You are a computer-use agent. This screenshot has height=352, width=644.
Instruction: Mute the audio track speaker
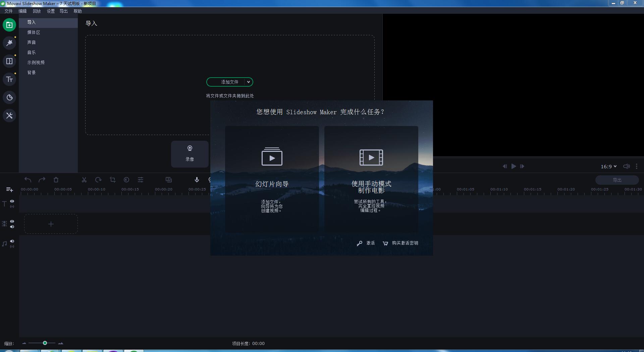coord(12,241)
